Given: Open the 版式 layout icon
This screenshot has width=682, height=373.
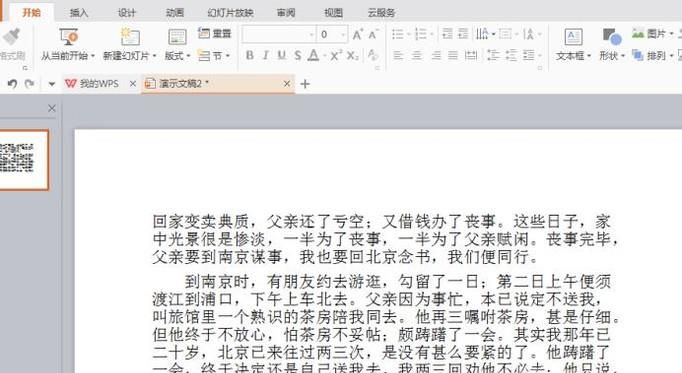Looking at the screenshot, I should click(x=177, y=37).
